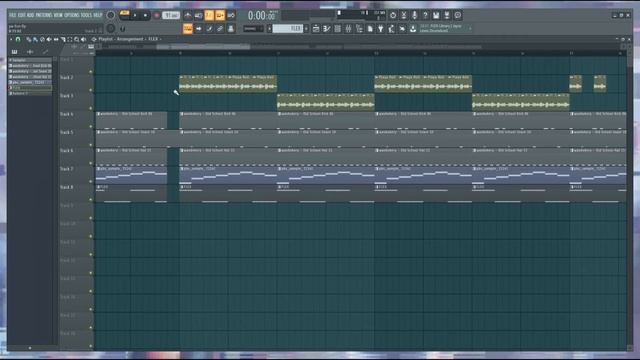Viewport: 640px width, 360px height.
Task: Click the Track 8 header
Action: (x=76, y=193)
